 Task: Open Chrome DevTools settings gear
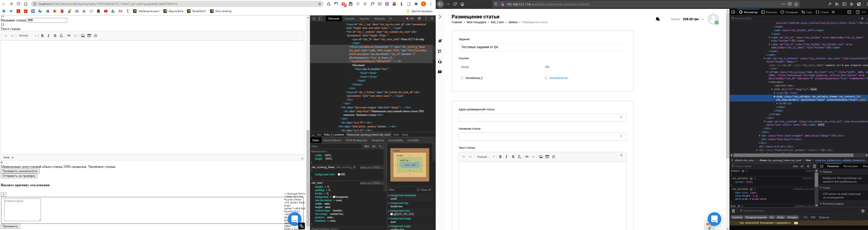(x=419, y=19)
